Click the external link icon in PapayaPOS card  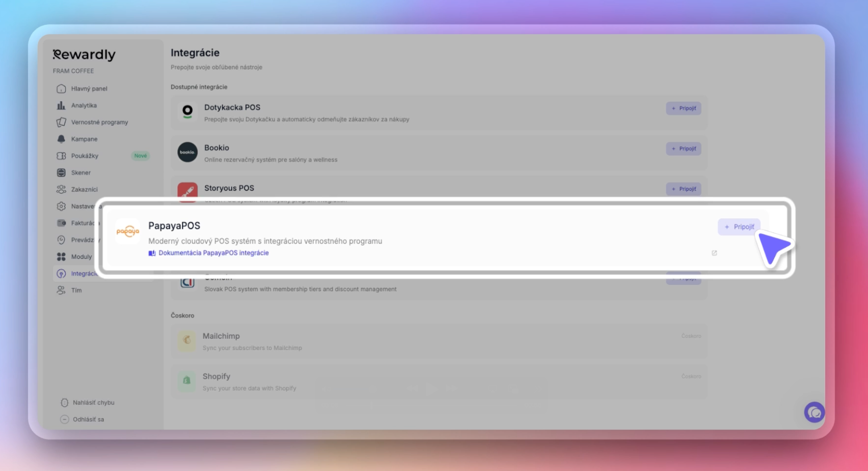(x=714, y=253)
